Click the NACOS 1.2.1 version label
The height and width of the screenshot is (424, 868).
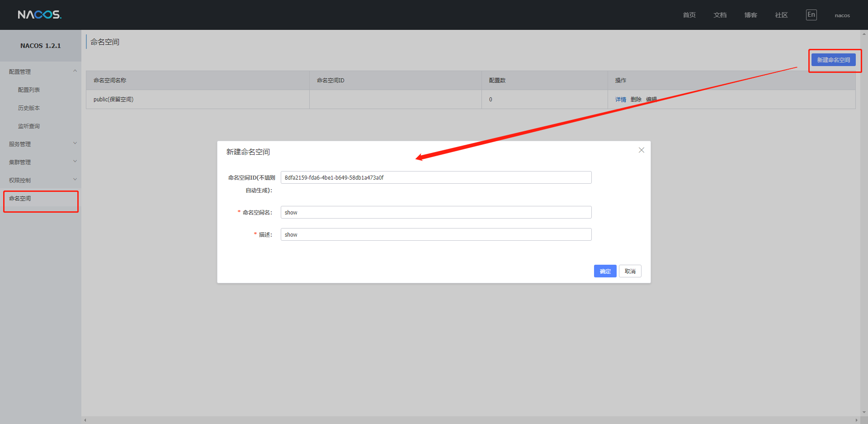(x=40, y=46)
